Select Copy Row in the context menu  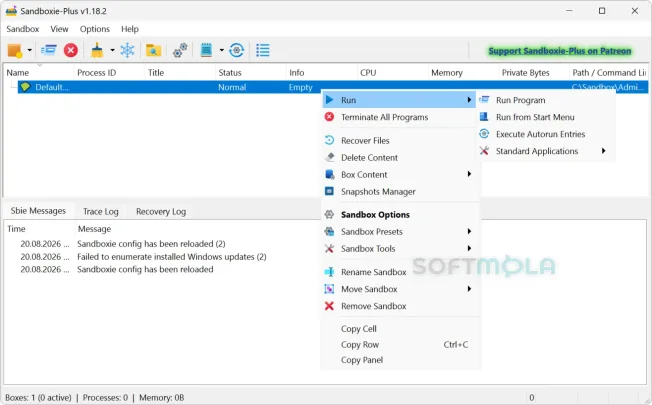point(360,344)
